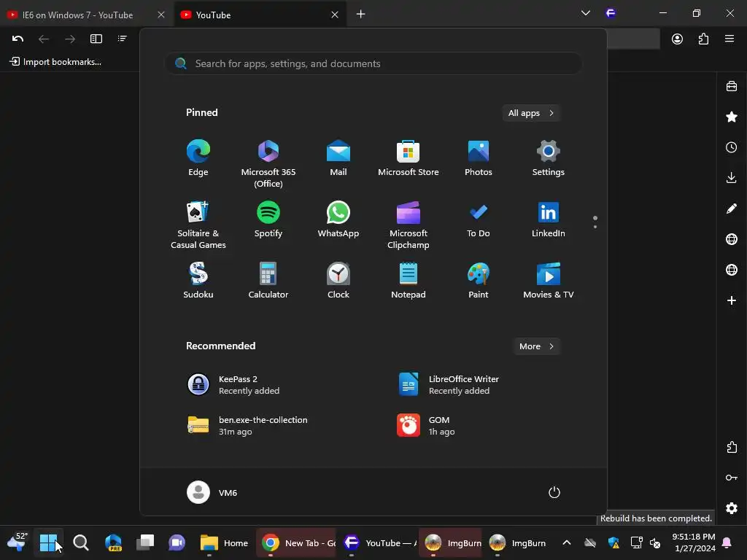The width and height of the screenshot is (747, 560).
Task: Click the Start menu search field
Action: (x=373, y=63)
